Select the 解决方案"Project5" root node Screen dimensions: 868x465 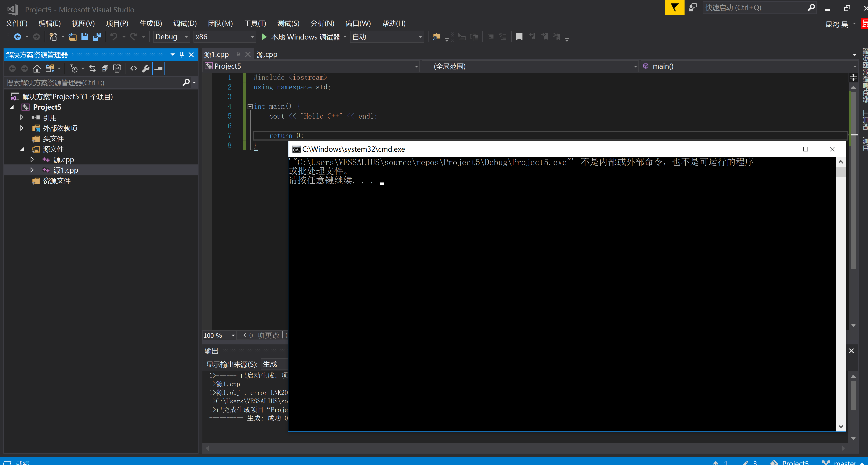pos(67,97)
